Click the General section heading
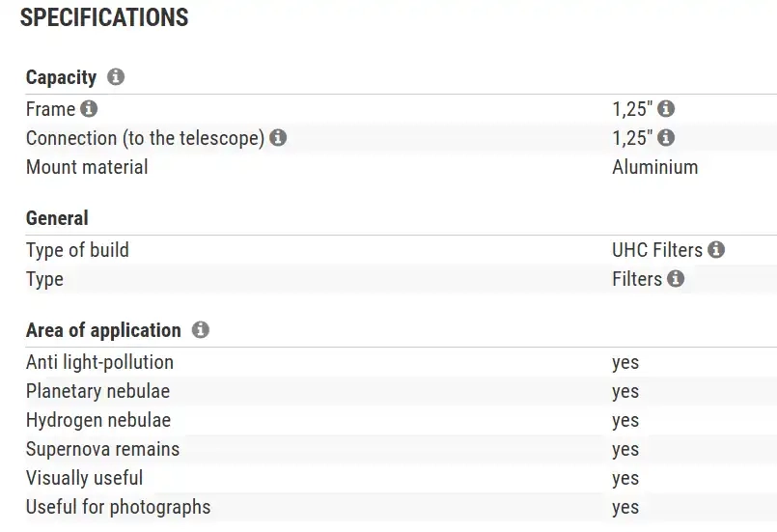This screenshot has width=777, height=532. click(57, 218)
